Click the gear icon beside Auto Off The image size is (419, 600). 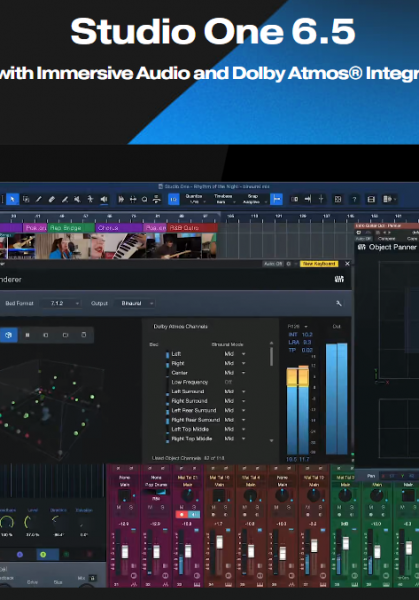click(x=289, y=264)
